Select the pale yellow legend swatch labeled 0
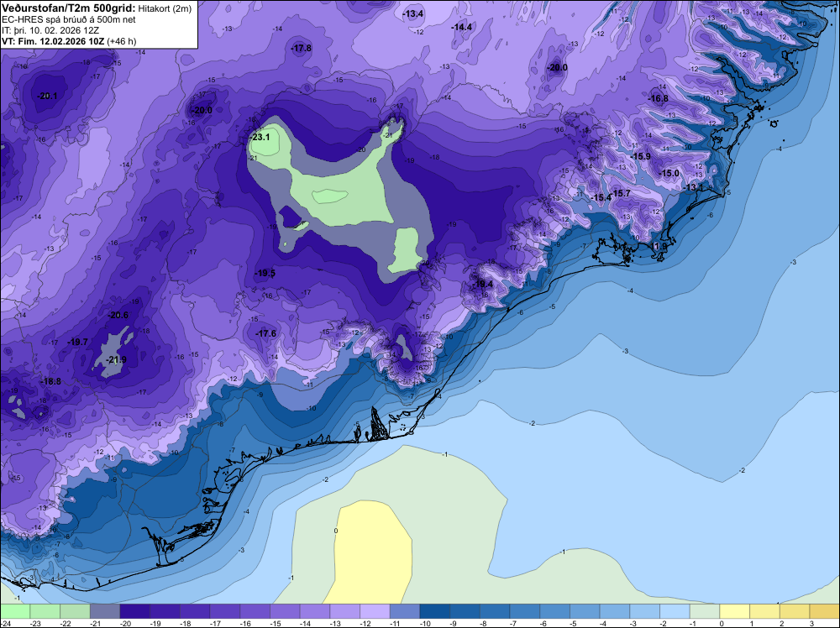 (735, 611)
